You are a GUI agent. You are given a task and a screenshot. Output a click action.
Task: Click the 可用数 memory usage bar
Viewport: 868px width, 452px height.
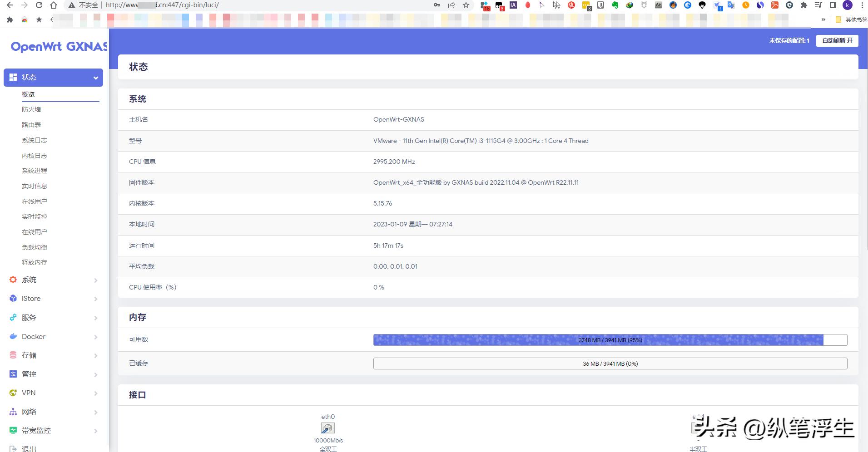click(x=610, y=340)
